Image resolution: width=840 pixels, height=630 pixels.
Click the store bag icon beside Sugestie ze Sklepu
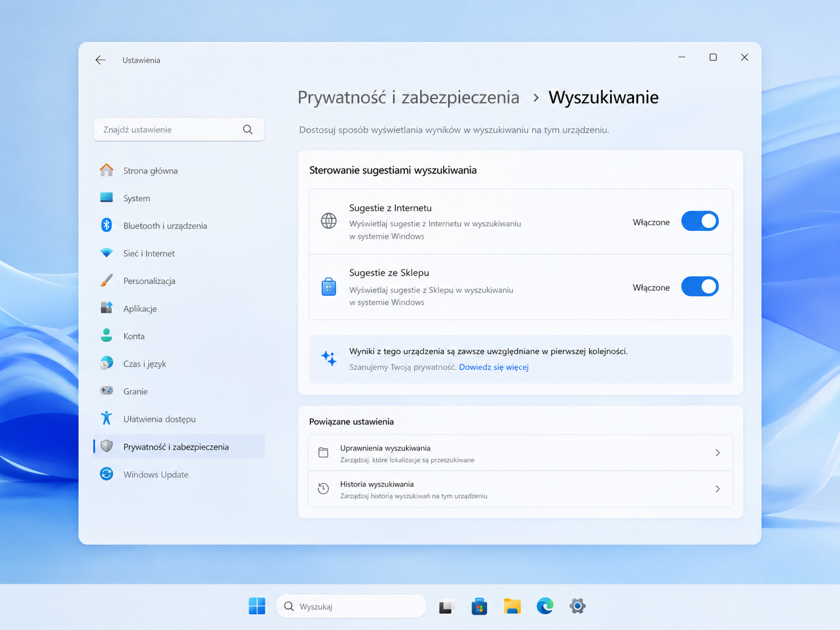pos(329,287)
